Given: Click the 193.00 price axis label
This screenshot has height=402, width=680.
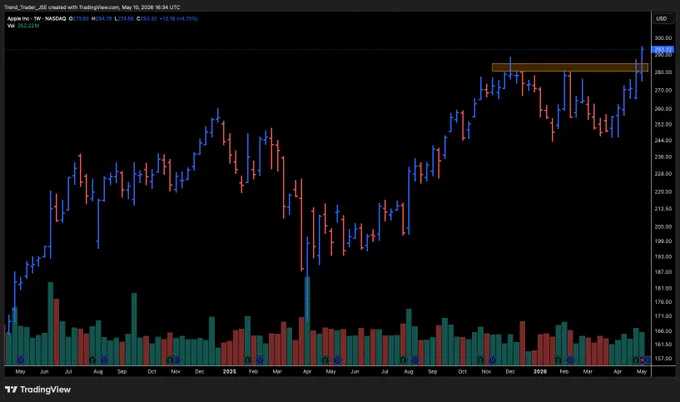Looking at the screenshot, I should 663,257.
